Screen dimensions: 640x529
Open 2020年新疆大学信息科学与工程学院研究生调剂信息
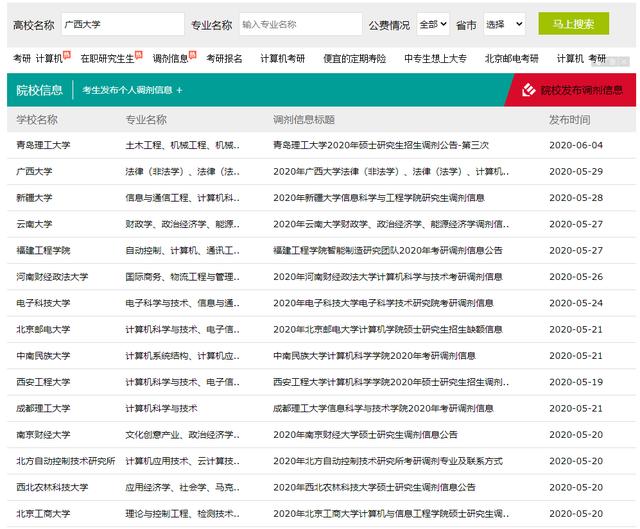point(379,198)
